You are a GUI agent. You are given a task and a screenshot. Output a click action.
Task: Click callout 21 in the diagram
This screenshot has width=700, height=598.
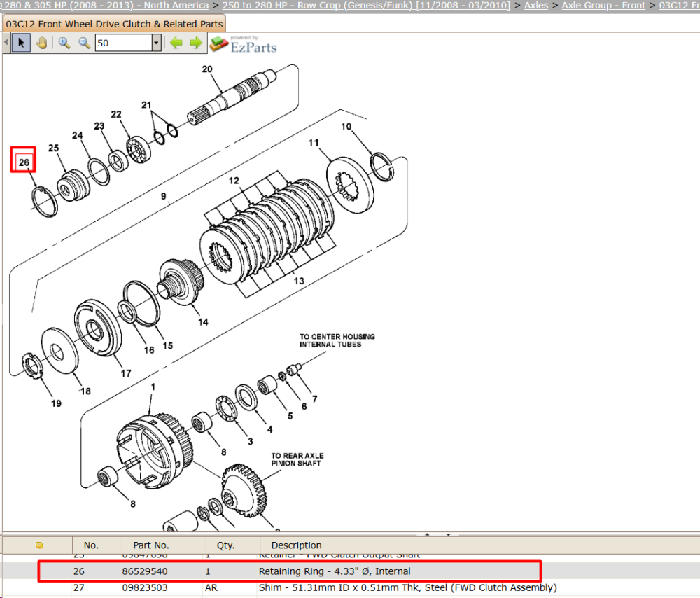[x=146, y=105]
